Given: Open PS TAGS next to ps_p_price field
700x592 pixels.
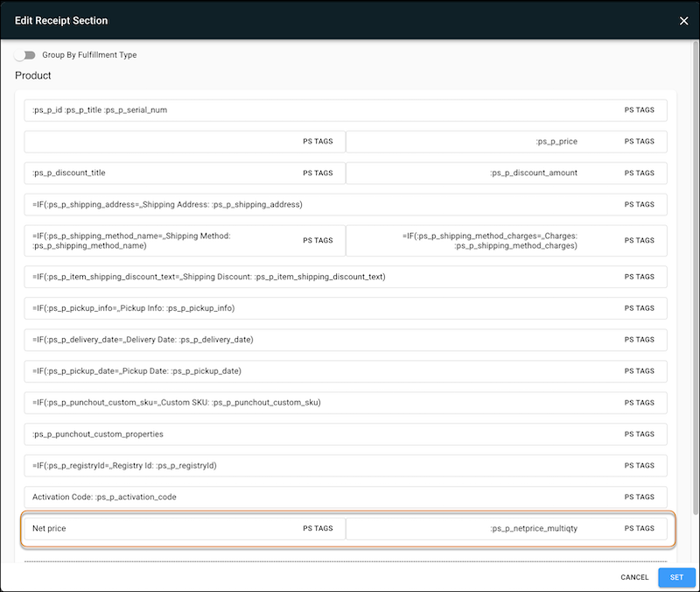Looking at the screenshot, I should 639,141.
